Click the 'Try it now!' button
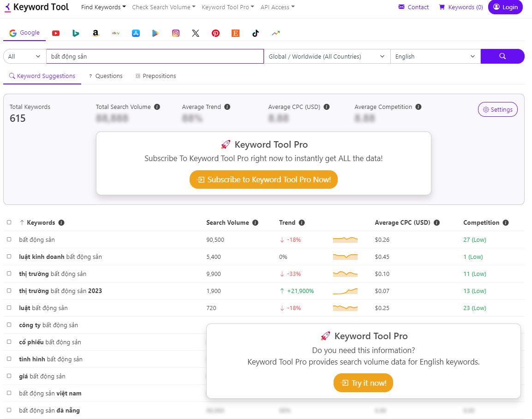The height and width of the screenshot is (419, 532). click(363, 383)
